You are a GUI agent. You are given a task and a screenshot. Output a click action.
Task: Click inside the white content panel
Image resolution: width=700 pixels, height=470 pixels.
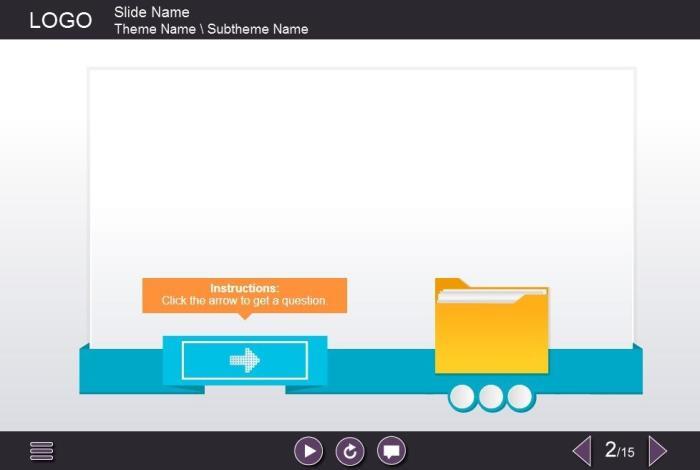coord(360,170)
